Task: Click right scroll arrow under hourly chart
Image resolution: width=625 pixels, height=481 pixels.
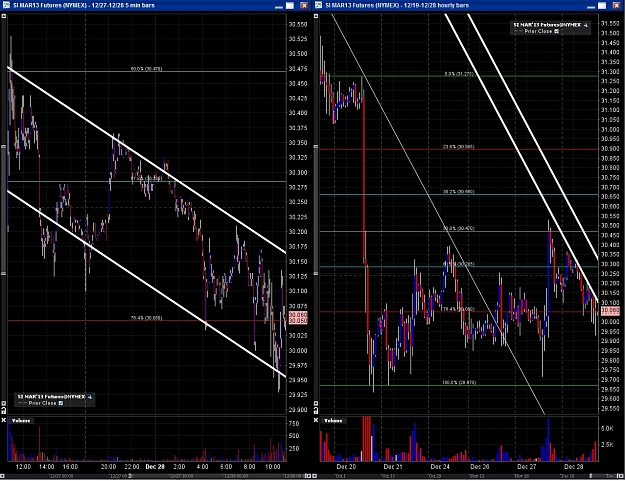Action: click(622, 476)
